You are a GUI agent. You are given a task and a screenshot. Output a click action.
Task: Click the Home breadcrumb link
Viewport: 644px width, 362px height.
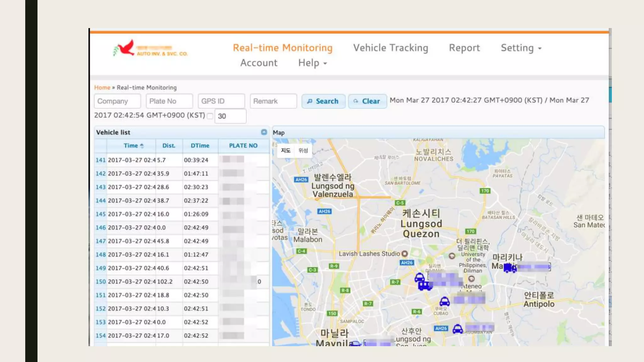point(102,88)
